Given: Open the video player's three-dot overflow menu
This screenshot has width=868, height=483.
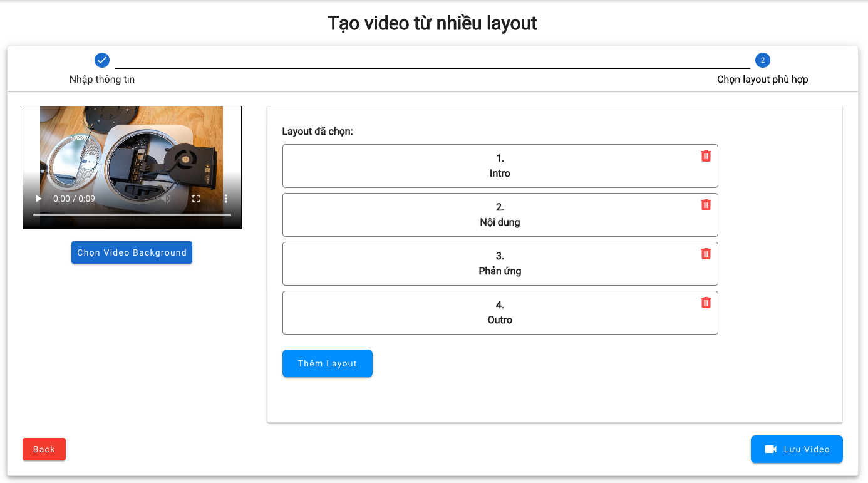Looking at the screenshot, I should click(x=226, y=199).
